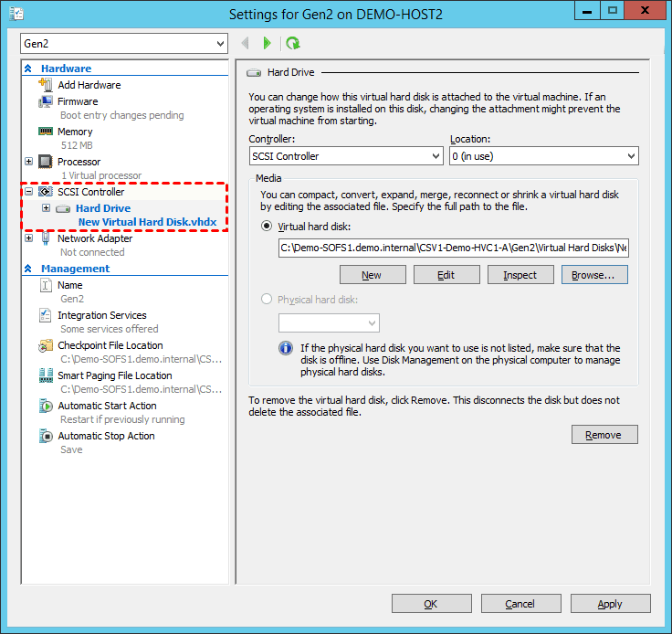Open the Gen2 virtual machine dropdown
This screenshot has width=672, height=634.
[x=124, y=44]
